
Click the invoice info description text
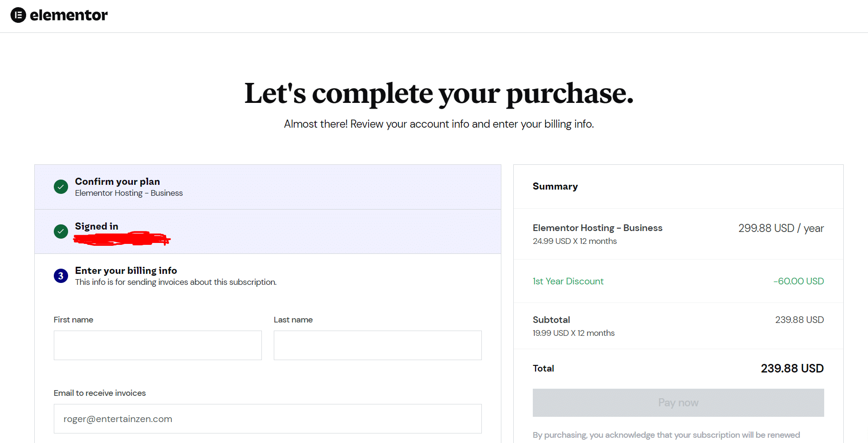[176, 282]
